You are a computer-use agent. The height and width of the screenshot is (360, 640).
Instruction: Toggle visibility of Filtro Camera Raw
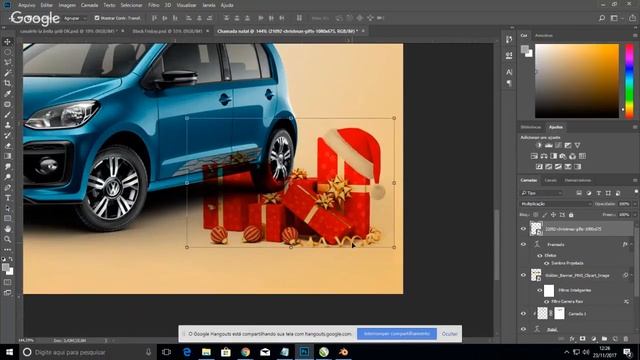(x=547, y=302)
